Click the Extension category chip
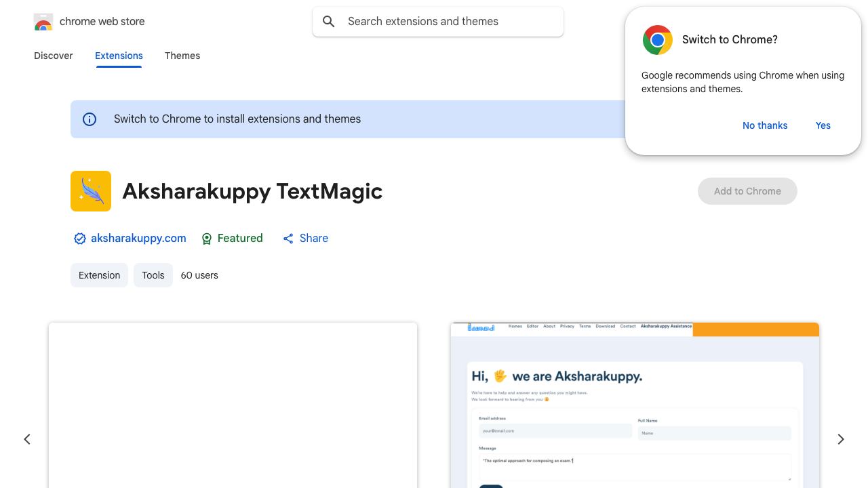The width and height of the screenshot is (868, 488). 99,275
